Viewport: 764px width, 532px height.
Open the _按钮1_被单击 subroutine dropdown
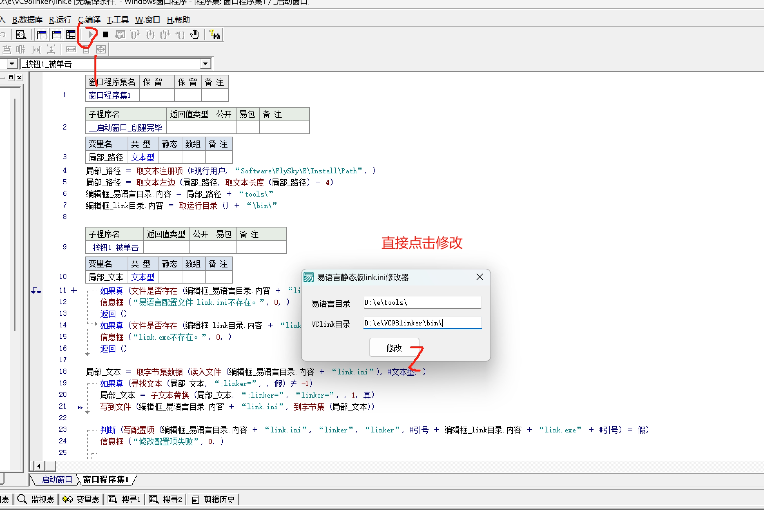tap(205, 63)
